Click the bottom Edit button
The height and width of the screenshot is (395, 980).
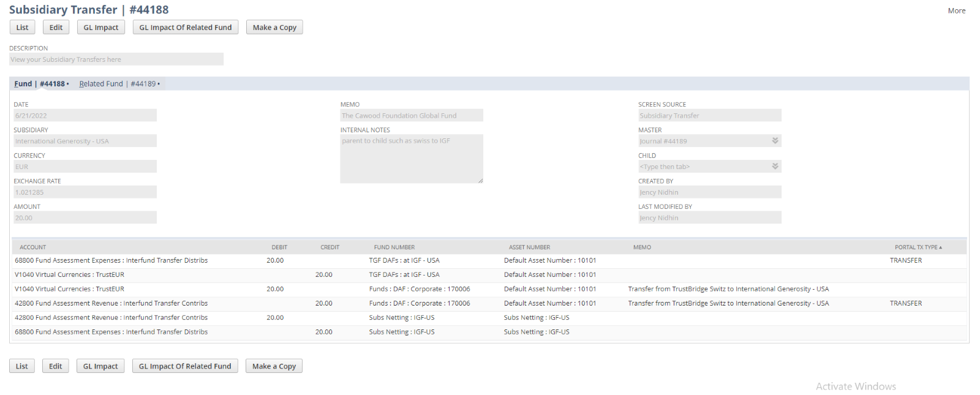tap(55, 366)
